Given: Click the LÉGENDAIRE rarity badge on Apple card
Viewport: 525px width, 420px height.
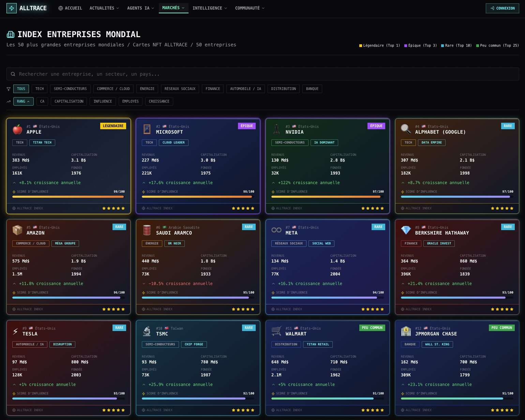Looking at the screenshot, I should click(x=113, y=126).
